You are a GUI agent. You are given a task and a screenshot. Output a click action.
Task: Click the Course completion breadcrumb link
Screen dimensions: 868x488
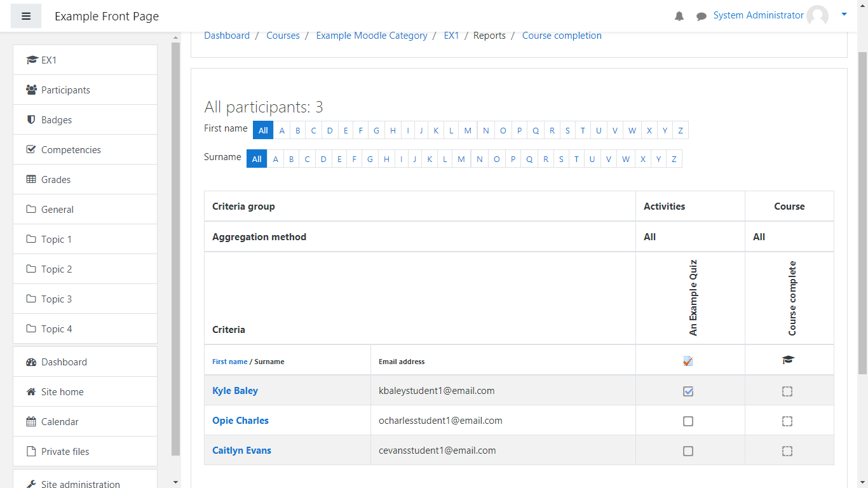[x=562, y=36]
